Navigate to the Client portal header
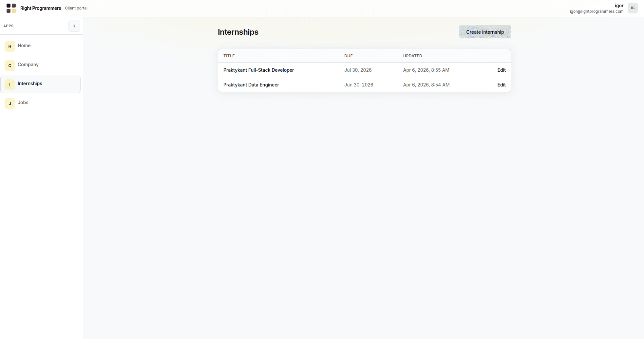644x339 pixels. click(x=76, y=8)
